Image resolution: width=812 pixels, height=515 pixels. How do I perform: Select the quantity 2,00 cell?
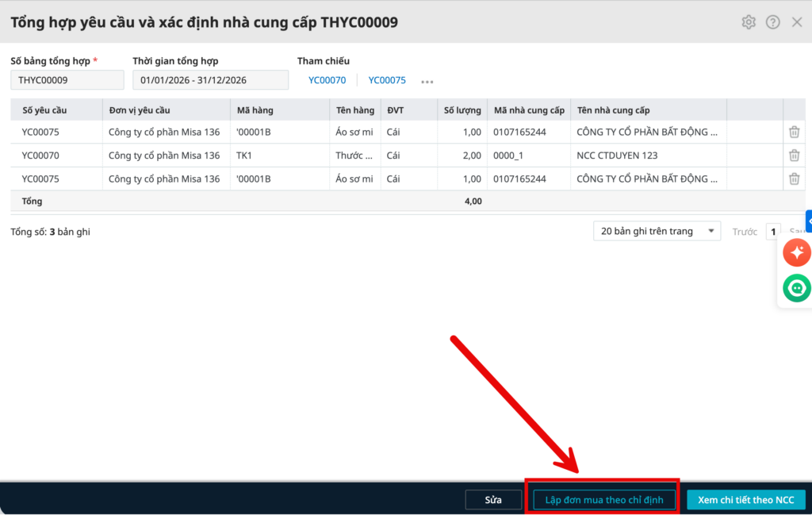[462, 156]
